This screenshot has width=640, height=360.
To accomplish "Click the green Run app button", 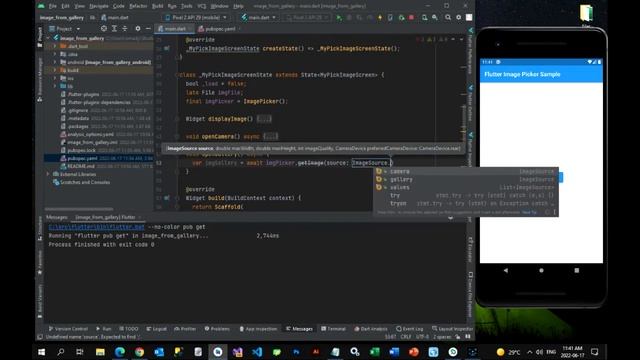I will (339, 18).
